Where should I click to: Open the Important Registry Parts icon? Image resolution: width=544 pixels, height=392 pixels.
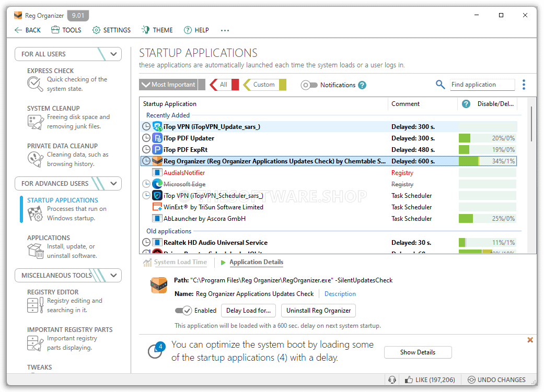click(x=35, y=343)
